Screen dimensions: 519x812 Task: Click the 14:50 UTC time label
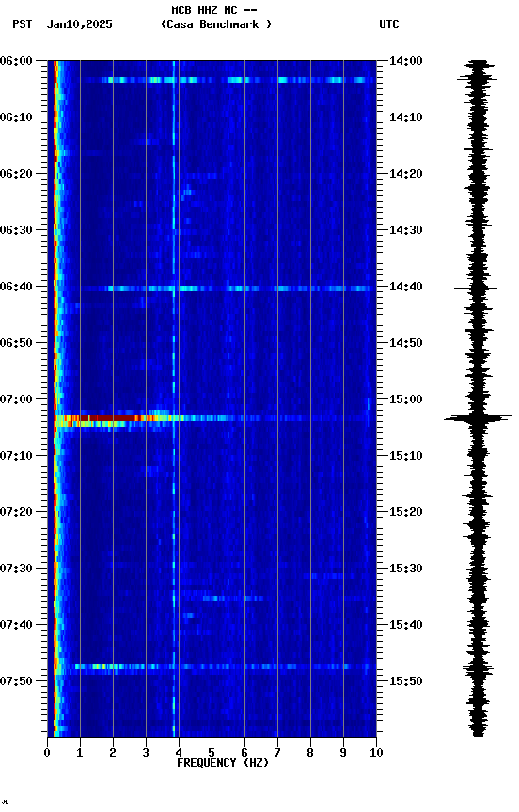(x=406, y=343)
